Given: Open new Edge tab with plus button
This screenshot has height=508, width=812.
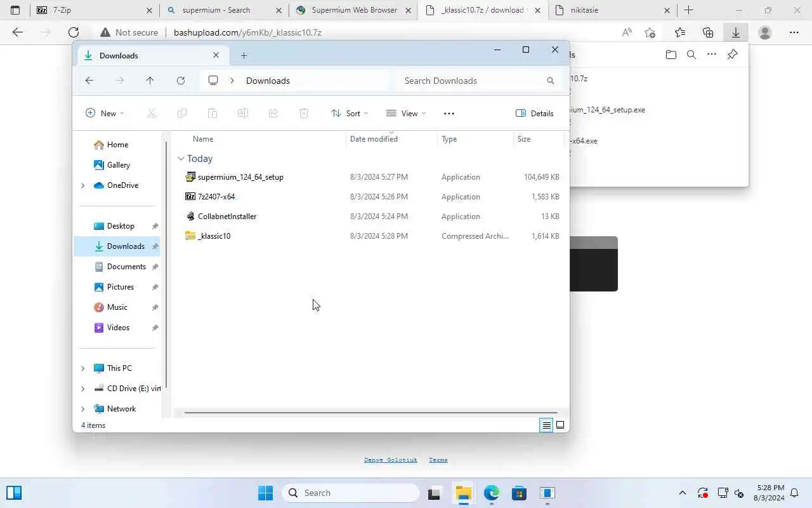Looking at the screenshot, I should click(x=689, y=10).
